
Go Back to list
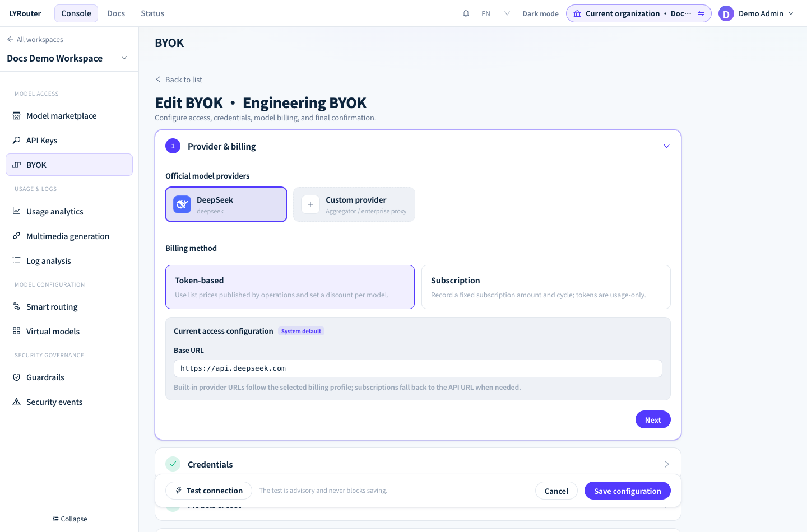pos(179,80)
